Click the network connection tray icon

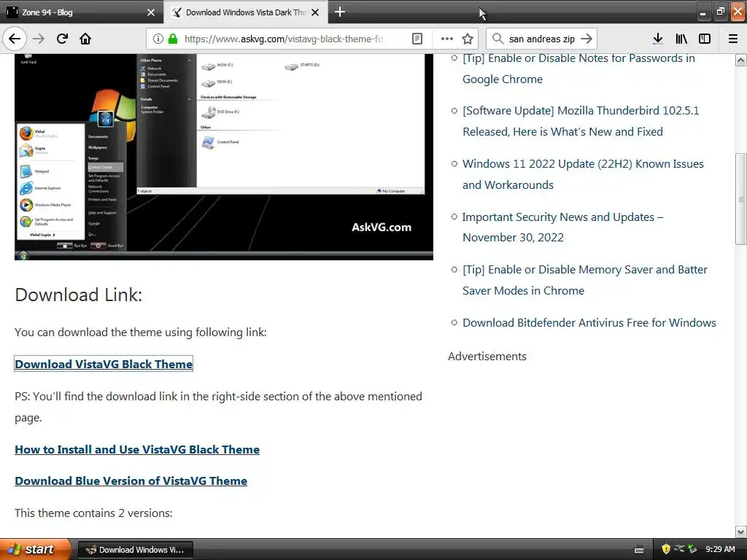(x=679, y=550)
